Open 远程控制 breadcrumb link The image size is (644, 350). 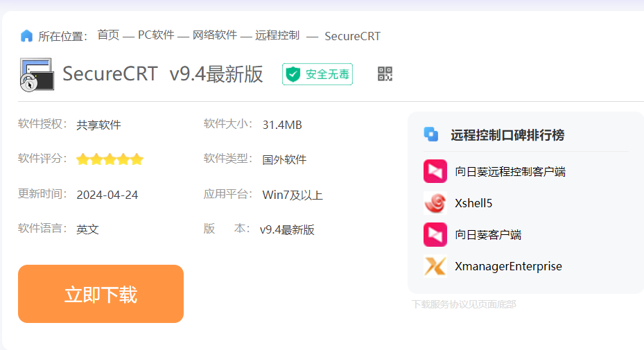tap(277, 35)
